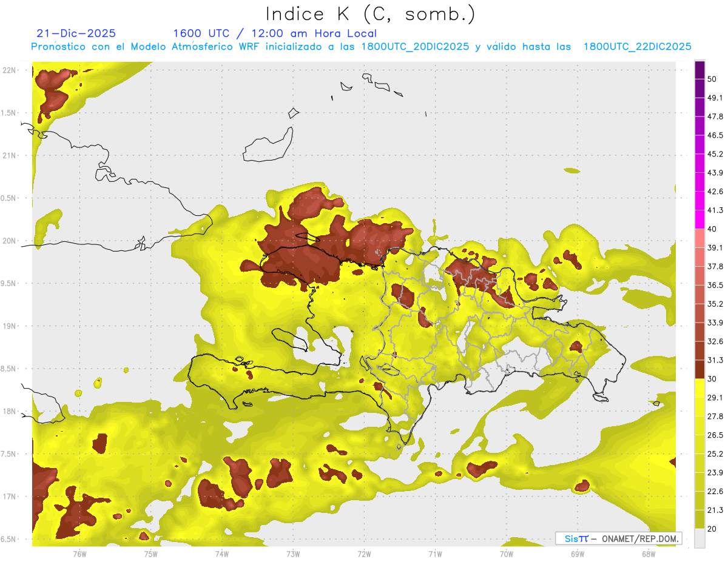This screenshot has width=728, height=562.
Task: Click the legend value '22.6'
Action: pos(715,492)
